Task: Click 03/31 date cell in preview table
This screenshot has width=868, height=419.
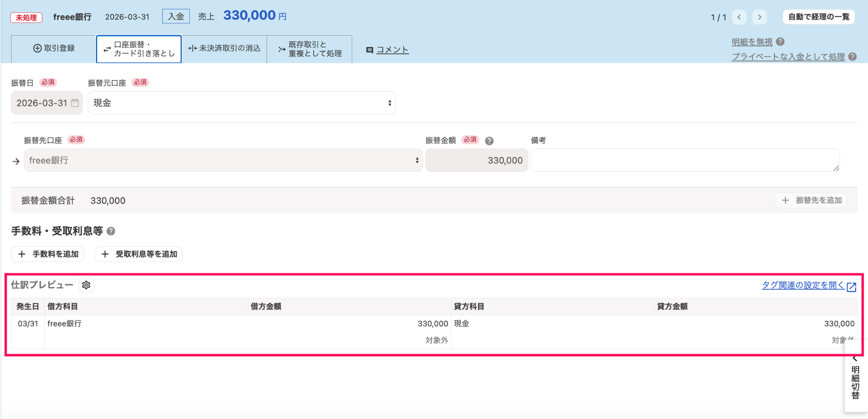Action: click(x=28, y=324)
